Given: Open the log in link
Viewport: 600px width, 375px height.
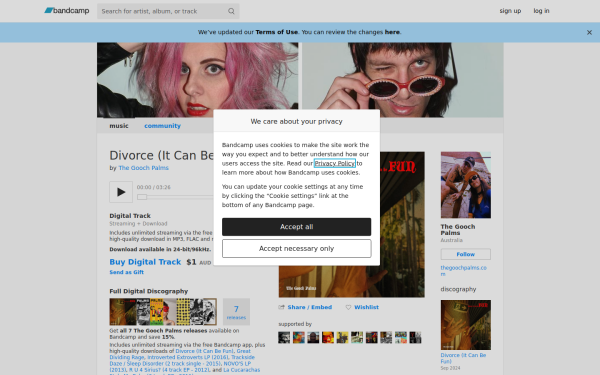Looking at the screenshot, I should pos(541,11).
